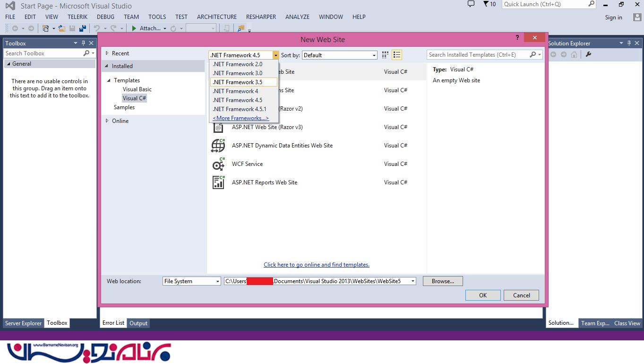Viewport: 644px width, 364px height.
Task: Open the RESHARPER menu
Action: tap(261, 17)
